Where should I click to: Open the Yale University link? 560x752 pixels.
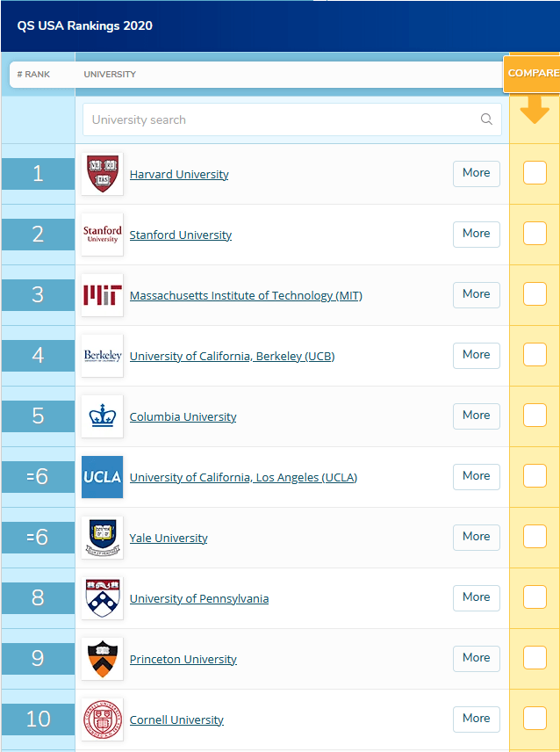point(169,539)
